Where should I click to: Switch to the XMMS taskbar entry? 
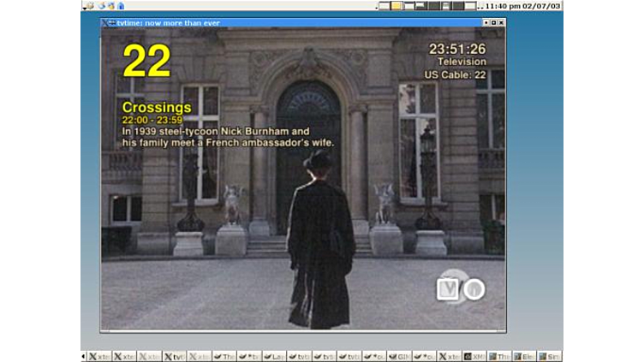click(x=474, y=356)
